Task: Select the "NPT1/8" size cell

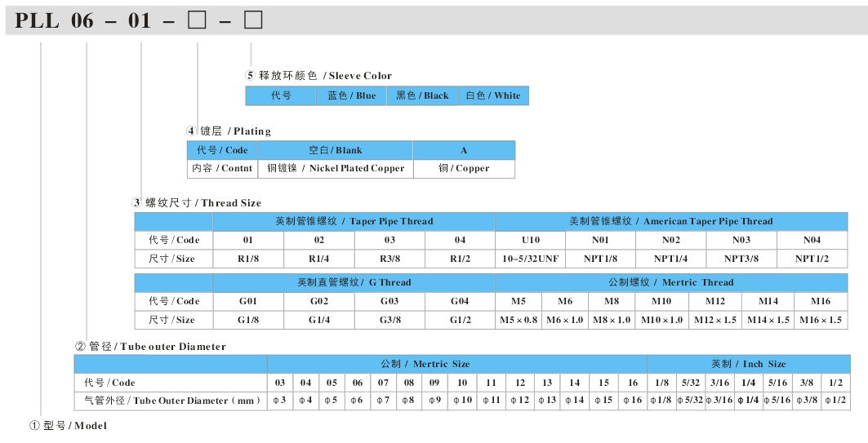Action: (601, 259)
